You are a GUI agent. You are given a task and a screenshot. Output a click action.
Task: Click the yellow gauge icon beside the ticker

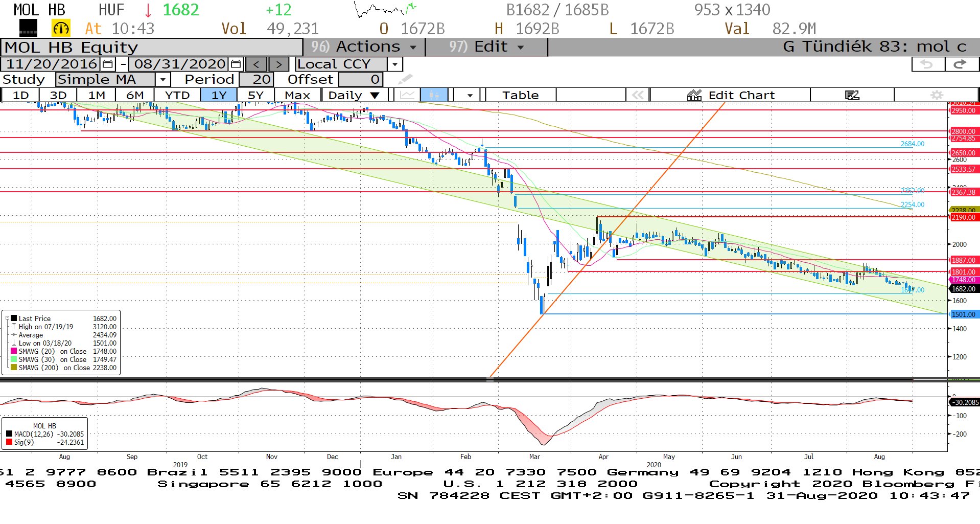pyautogui.click(x=61, y=28)
